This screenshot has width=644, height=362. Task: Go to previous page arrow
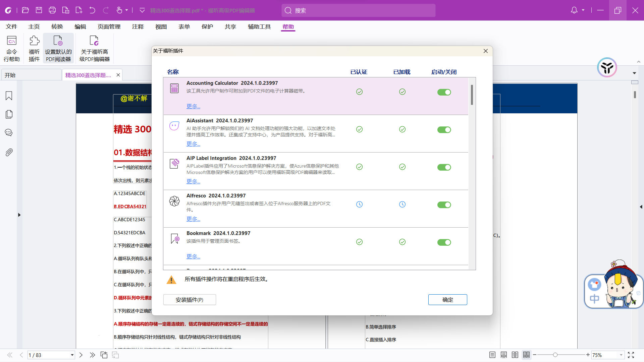(x=21, y=355)
